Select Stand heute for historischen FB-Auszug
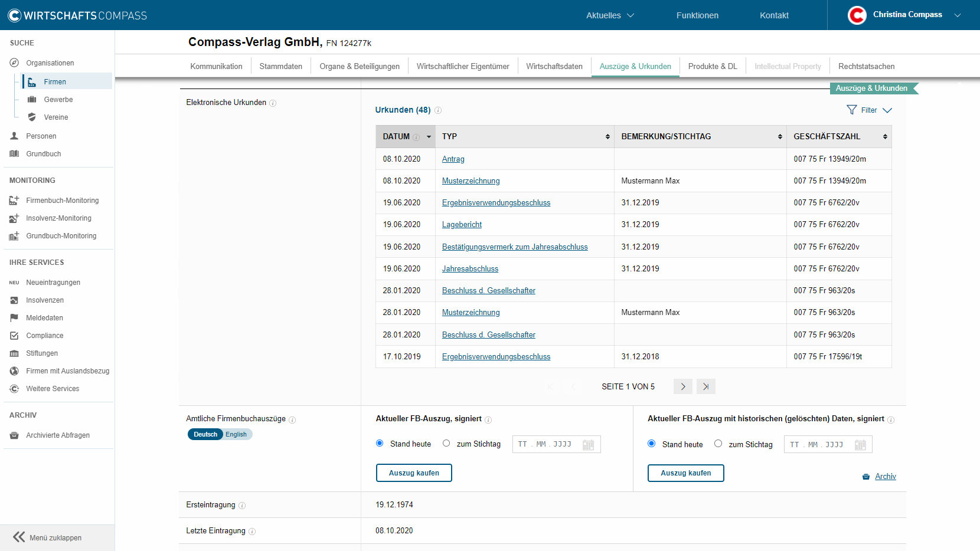The width and height of the screenshot is (980, 551). pyautogui.click(x=652, y=443)
